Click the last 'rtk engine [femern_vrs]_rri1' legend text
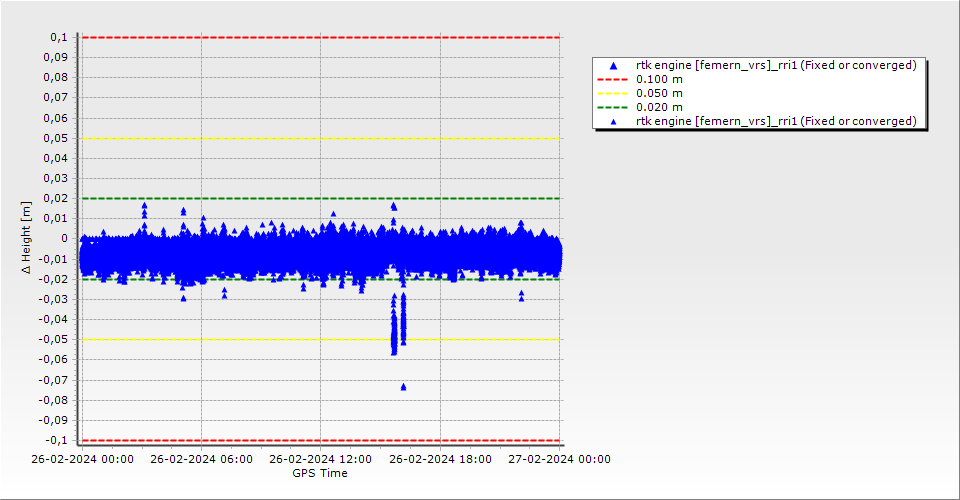960x500 pixels. [776, 122]
